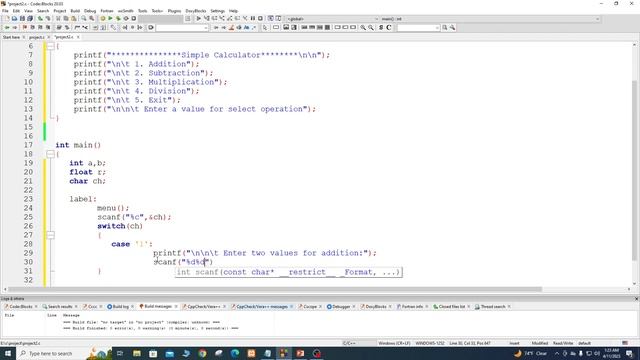Switch to the Start here tab
Viewport: 640px width, 360px height.
click(11, 37)
